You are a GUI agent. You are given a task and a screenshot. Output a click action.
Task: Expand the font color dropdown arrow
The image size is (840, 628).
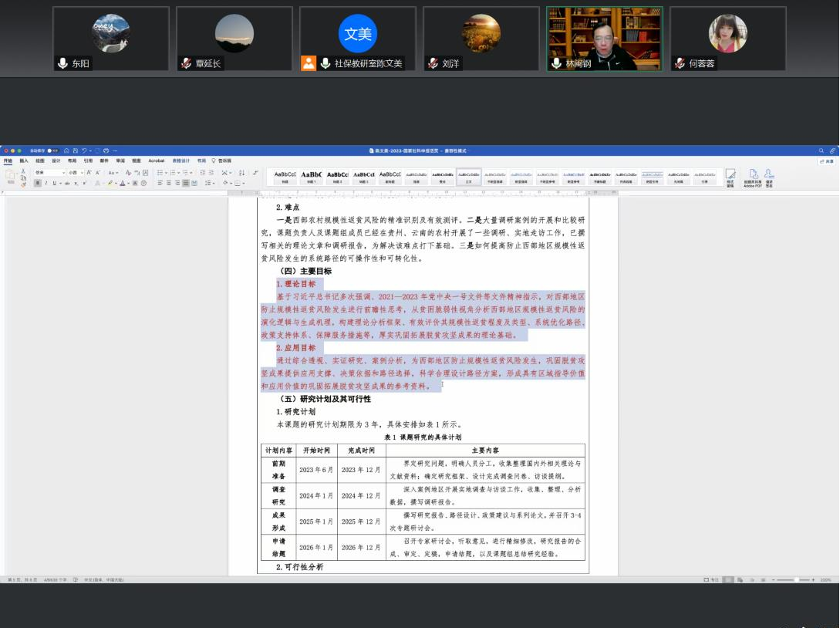(128, 183)
